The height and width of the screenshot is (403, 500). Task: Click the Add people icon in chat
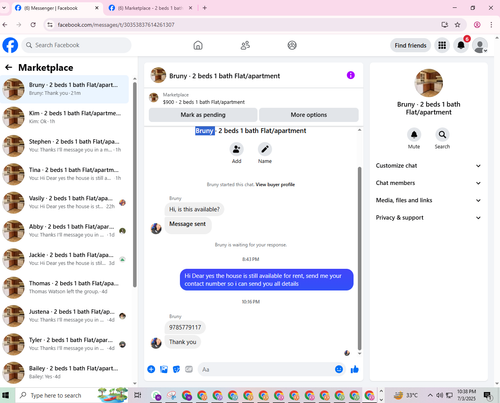coord(236,149)
